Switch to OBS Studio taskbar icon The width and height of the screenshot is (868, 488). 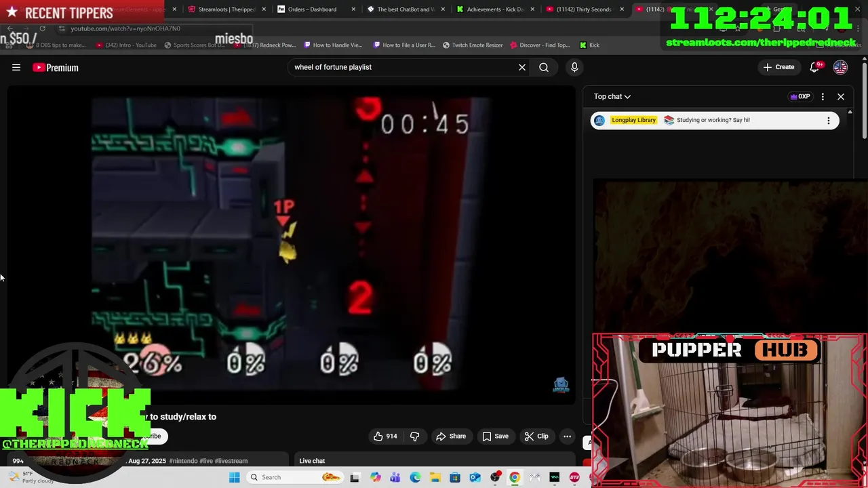495,477
